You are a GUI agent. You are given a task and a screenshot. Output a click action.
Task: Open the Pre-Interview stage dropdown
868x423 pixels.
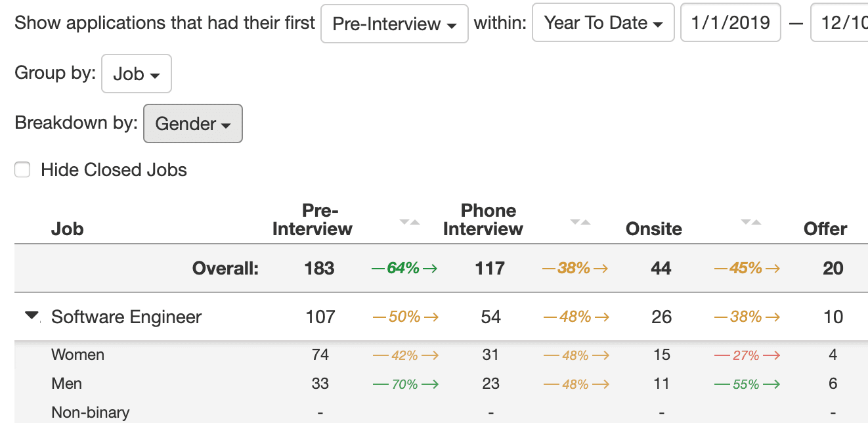point(394,24)
